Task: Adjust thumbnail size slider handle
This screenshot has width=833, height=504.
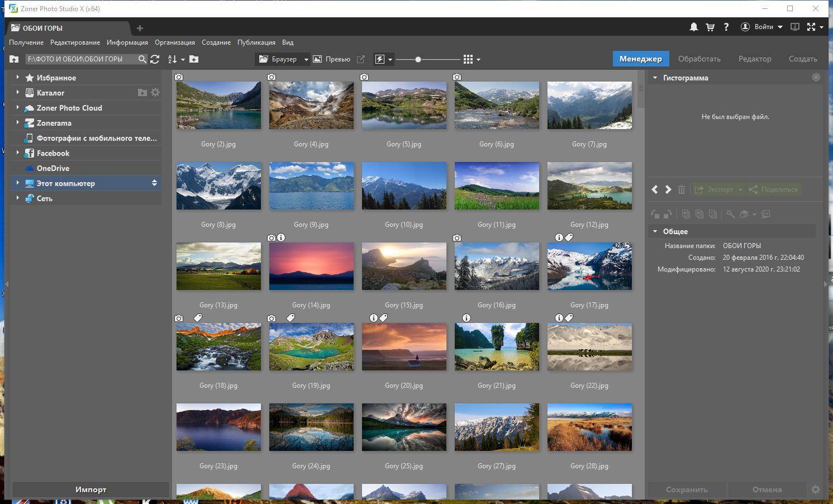Action: click(418, 59)
